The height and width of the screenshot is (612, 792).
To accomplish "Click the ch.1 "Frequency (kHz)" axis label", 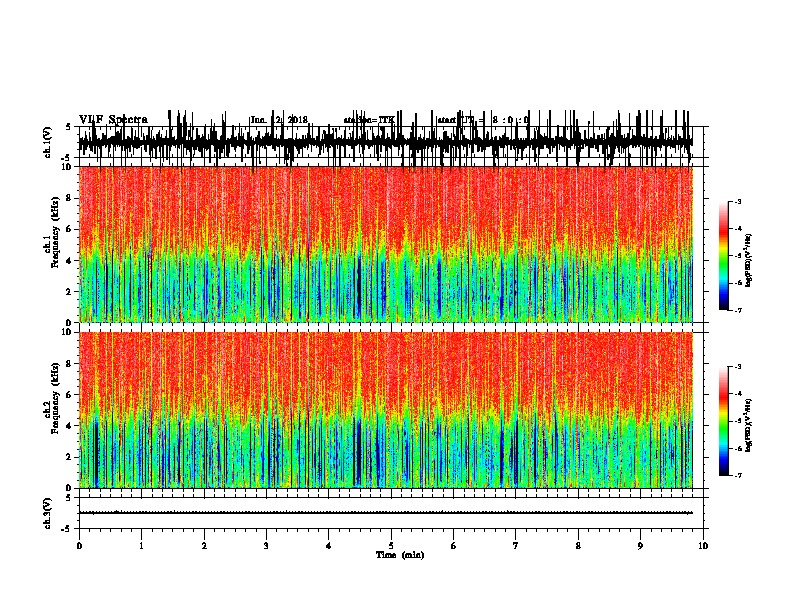I will coord(55,233).
